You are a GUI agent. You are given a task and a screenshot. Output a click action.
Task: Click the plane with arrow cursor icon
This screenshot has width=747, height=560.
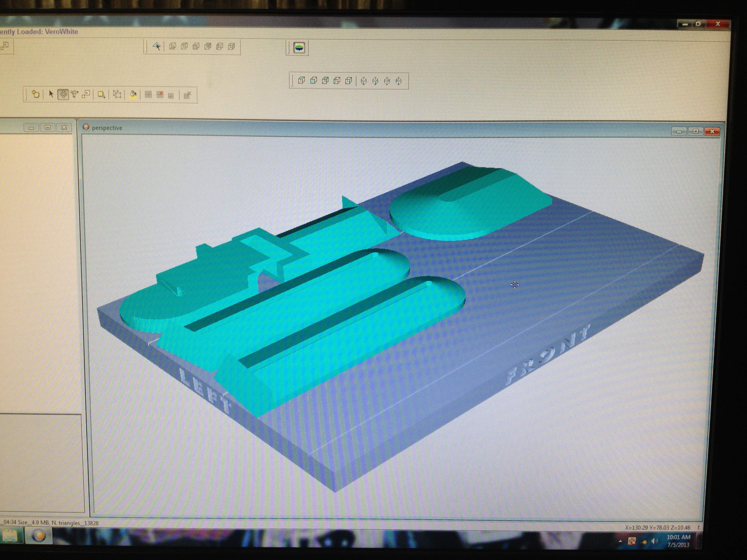[156, 46]
